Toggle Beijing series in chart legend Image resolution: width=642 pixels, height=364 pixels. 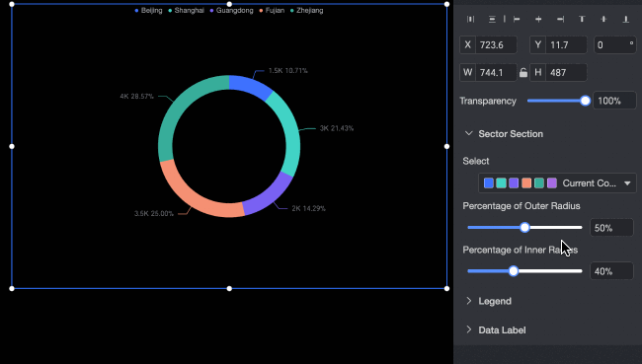148,10
